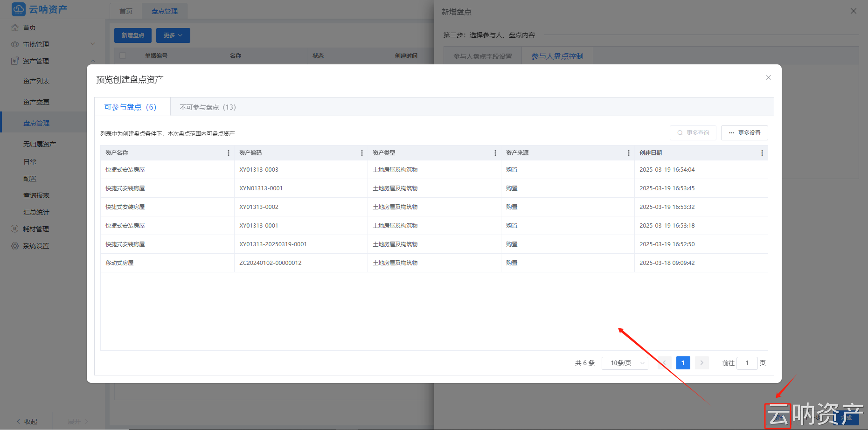The height and width of the screenshot is (430, 868).
Task: Click the 系统设置 gear icon
Action: tap(15, 246)
